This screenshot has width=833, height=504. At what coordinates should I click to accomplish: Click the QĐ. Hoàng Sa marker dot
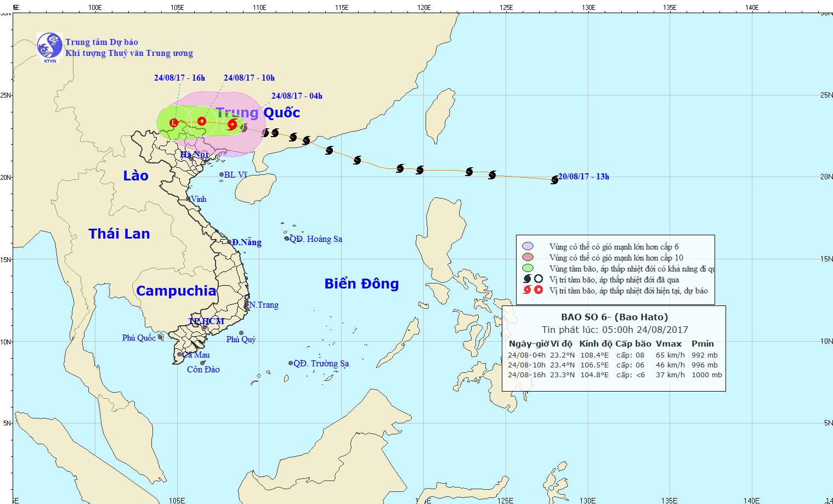click(x=287, y=239)
